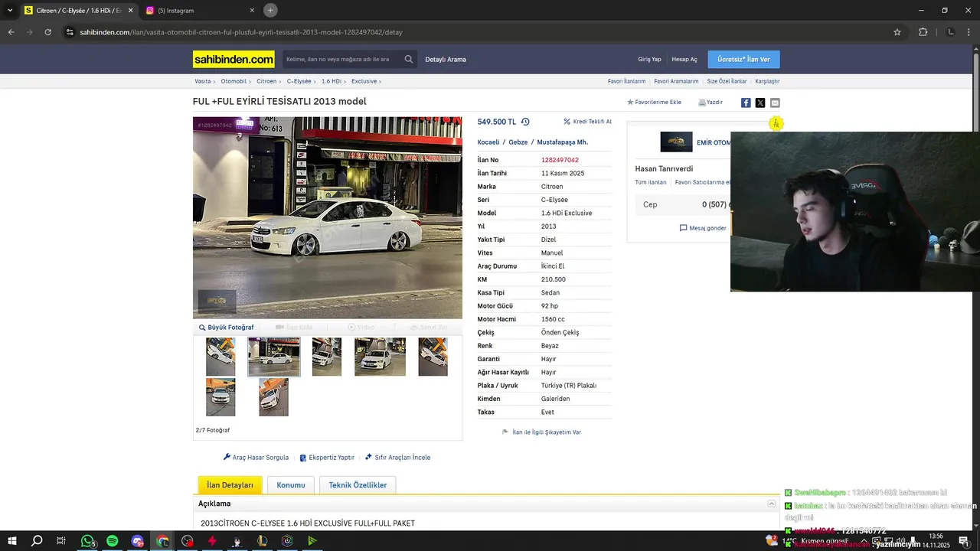Open Detaylı Arama
Screen dimensions: 980x551
446,60
